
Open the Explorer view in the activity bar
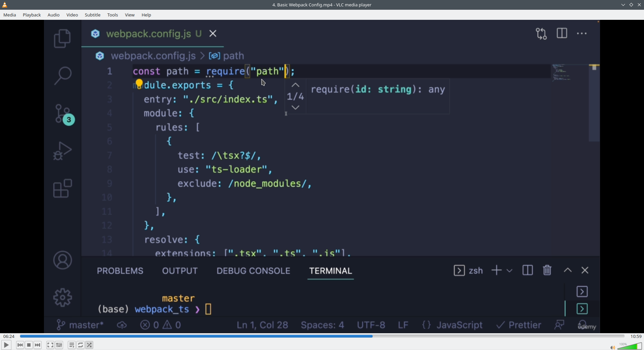[62, 38]
